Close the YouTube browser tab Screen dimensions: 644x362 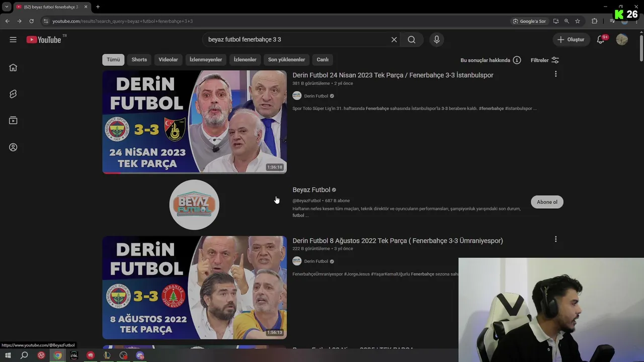[x=86, y=7]
